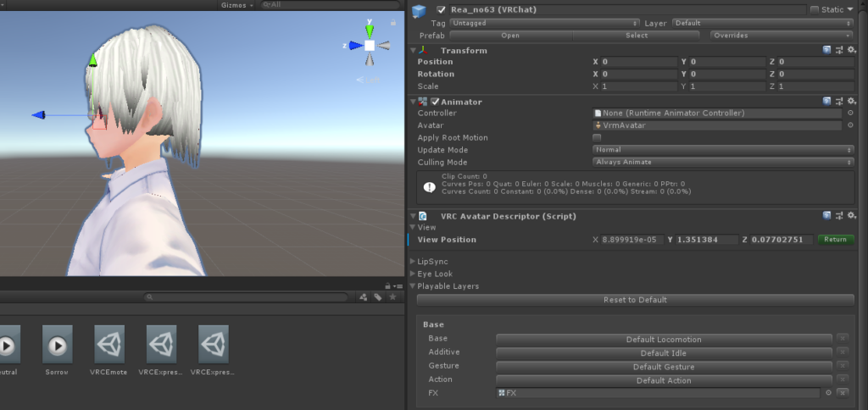868x410 pixels.
Task: Open Transform component gear settings menu
Action: (852, 50)
